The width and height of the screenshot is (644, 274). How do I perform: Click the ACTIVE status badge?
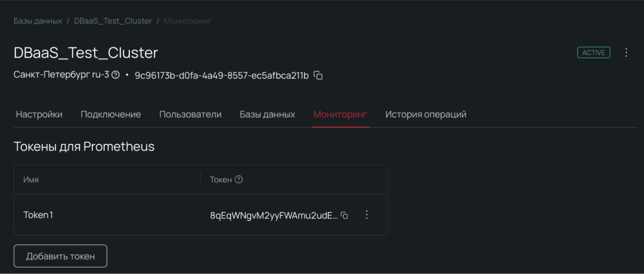tap(593, 53)
